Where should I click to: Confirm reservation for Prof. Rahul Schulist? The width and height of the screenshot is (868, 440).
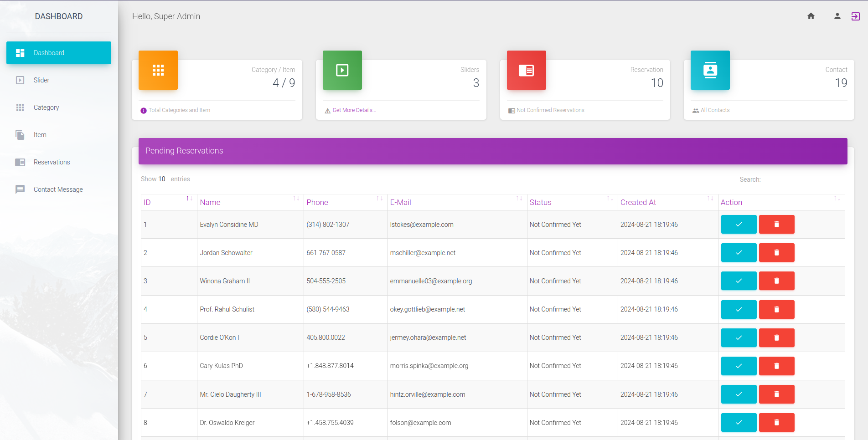click(739, 309)
